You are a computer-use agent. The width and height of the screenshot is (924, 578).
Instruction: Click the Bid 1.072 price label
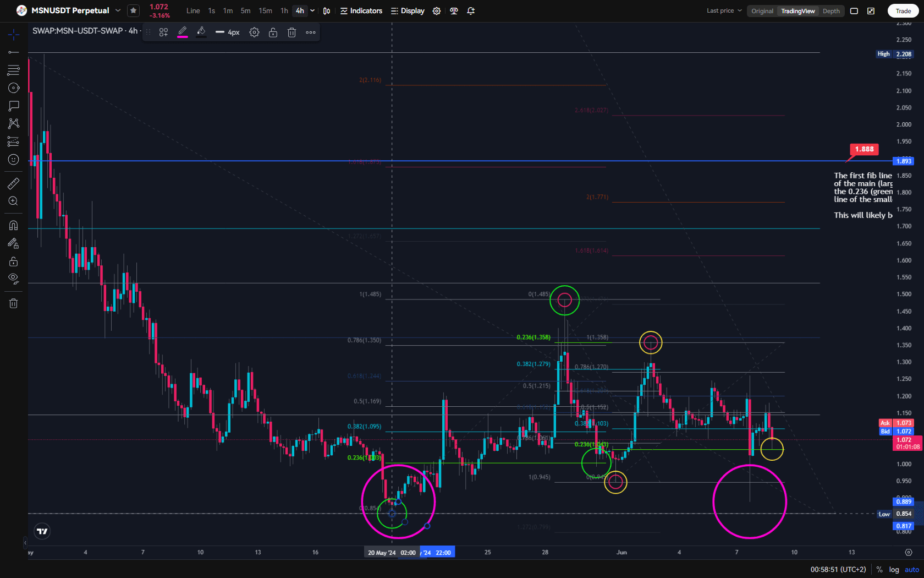pyautogui.click(x=897, y=432)
